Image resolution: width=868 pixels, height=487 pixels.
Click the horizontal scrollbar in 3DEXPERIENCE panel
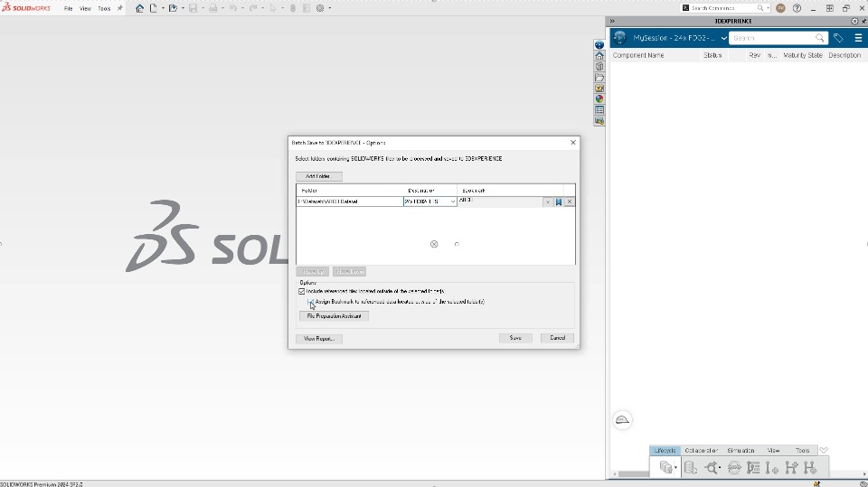pos(633,474)
